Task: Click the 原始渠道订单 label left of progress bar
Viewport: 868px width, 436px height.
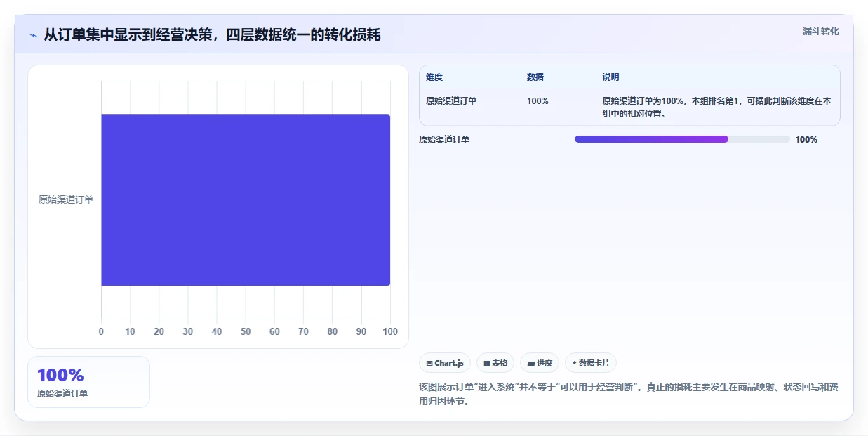Action: 444,140
